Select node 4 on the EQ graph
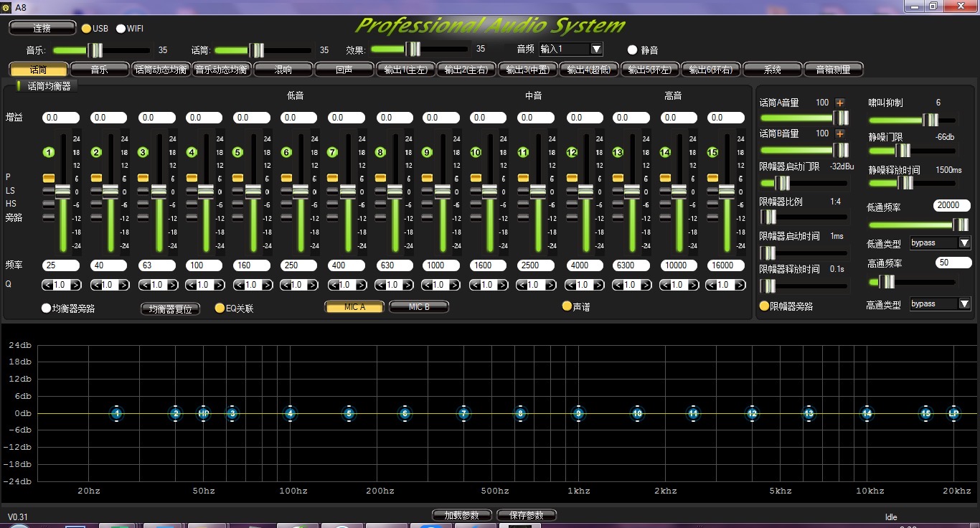Image resolution: width=980 pixels, height=528 pixels. point(290,413)
